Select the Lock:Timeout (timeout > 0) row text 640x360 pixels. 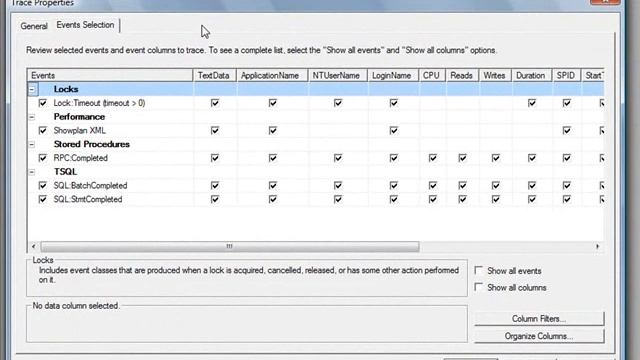[99, 103]
